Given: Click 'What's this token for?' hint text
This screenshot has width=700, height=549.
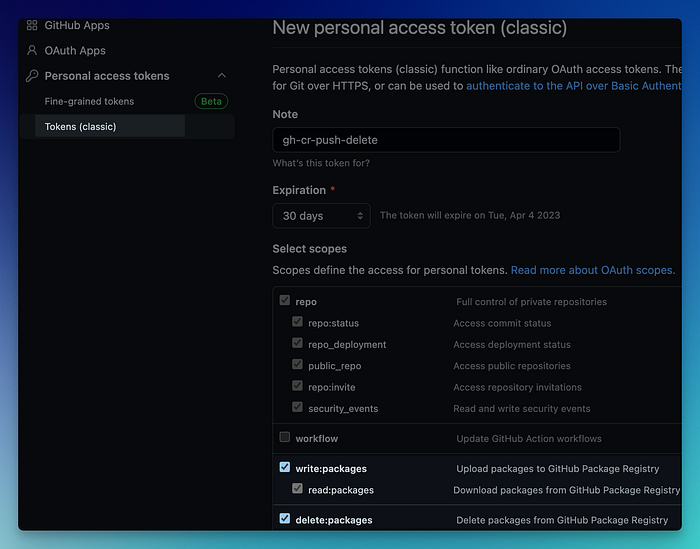Looking at the screenshot, I should 321,163.
